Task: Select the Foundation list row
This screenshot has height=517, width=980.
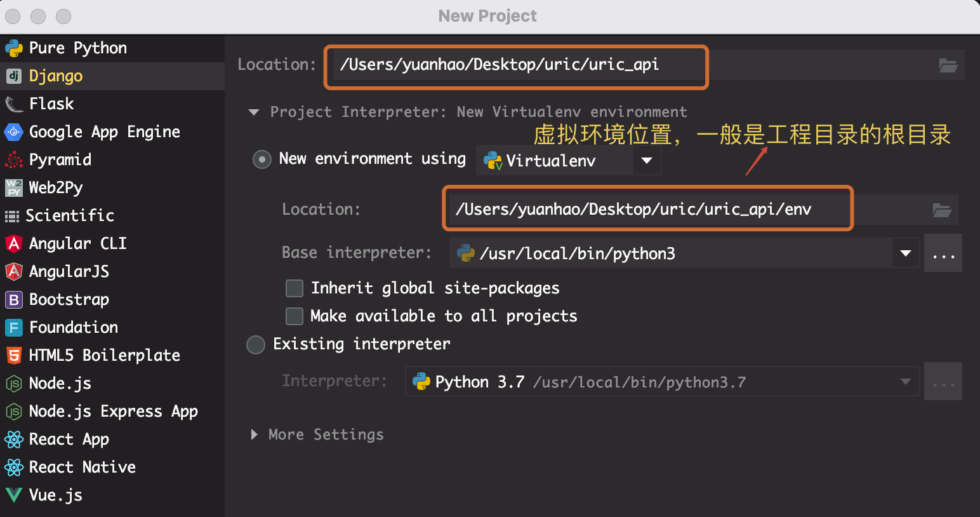Action: [112, 328]
